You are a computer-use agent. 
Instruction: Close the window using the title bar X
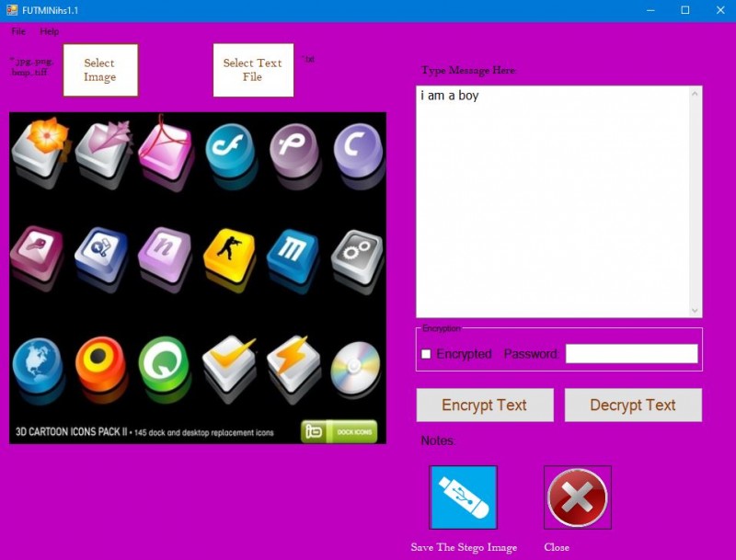720,10
